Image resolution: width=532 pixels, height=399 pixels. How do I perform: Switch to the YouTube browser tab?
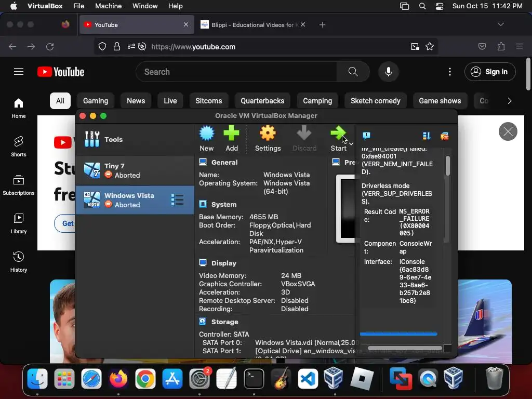(137, 25)
